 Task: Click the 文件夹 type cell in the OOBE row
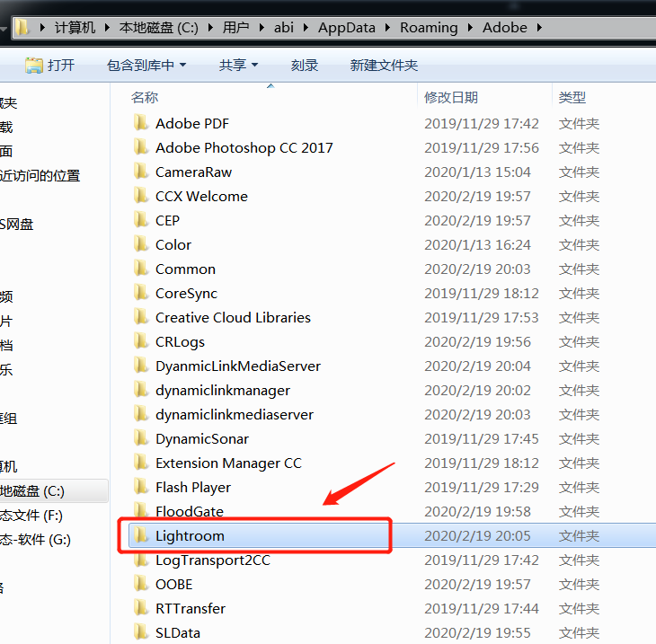(579, 584)
